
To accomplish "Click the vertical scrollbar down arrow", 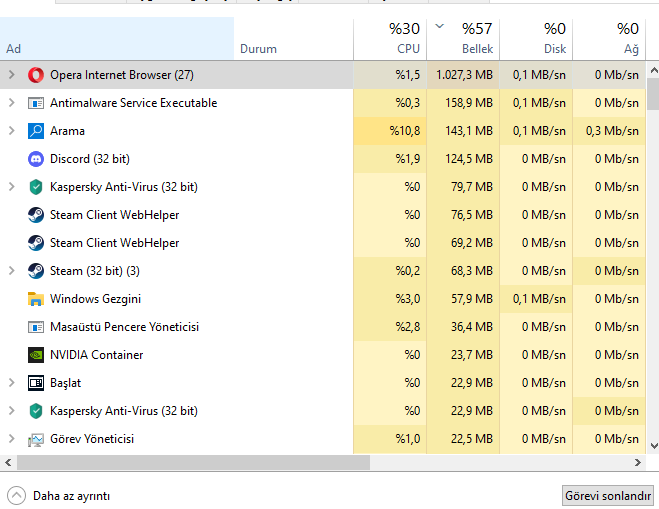I will [x=653, y=446].
